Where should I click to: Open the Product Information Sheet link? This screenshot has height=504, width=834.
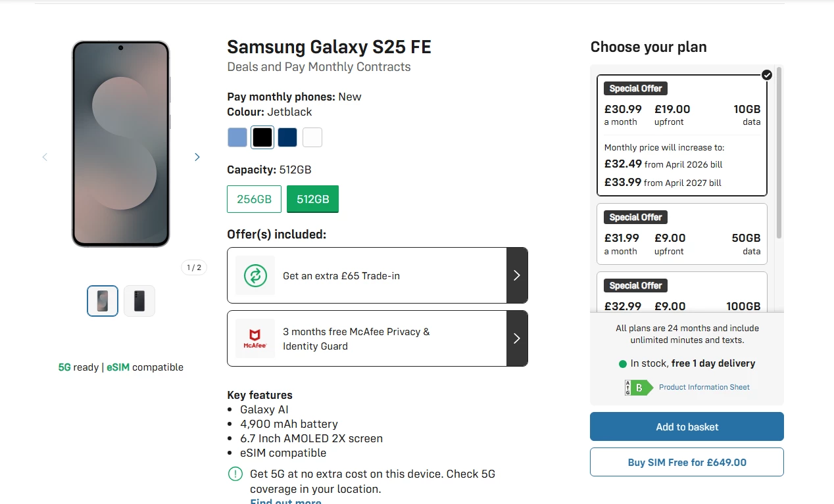704,387
